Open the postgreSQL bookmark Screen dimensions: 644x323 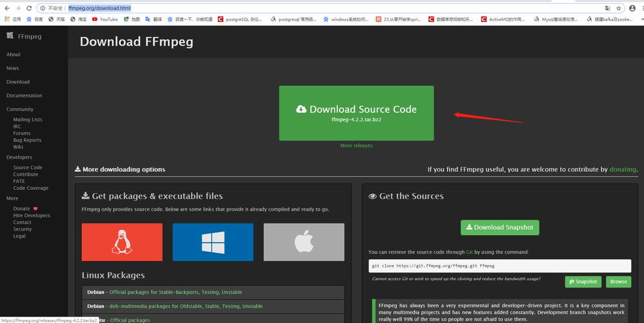click(240, 19)
